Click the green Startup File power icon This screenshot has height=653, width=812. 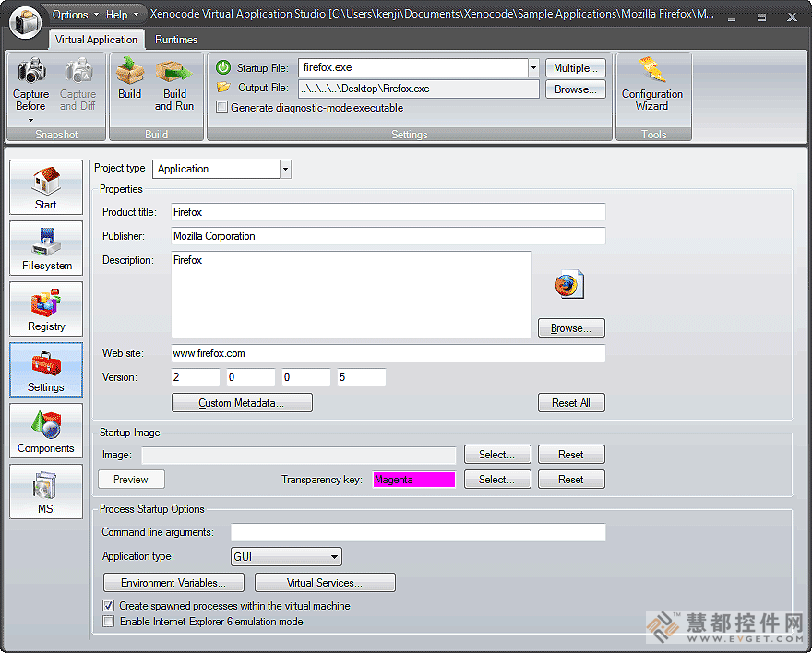coord(223,67)
